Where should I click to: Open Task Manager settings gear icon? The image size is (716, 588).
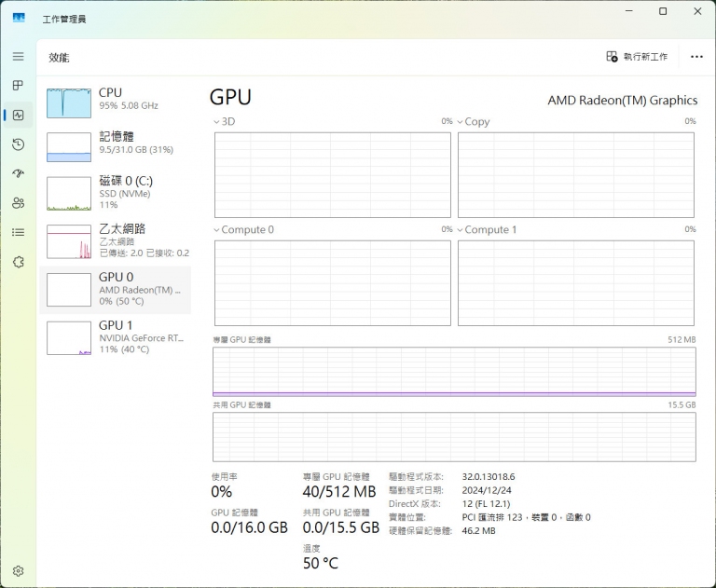(18, 570)
